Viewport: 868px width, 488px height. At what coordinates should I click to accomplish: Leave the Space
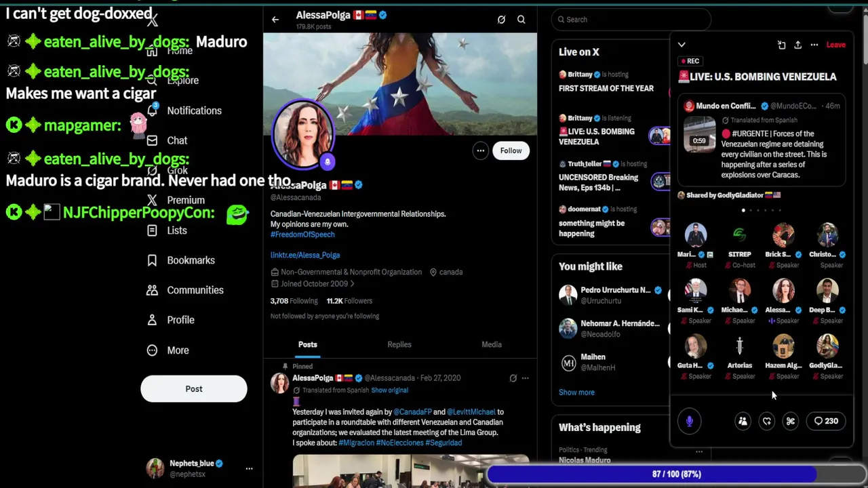(835, 45)
